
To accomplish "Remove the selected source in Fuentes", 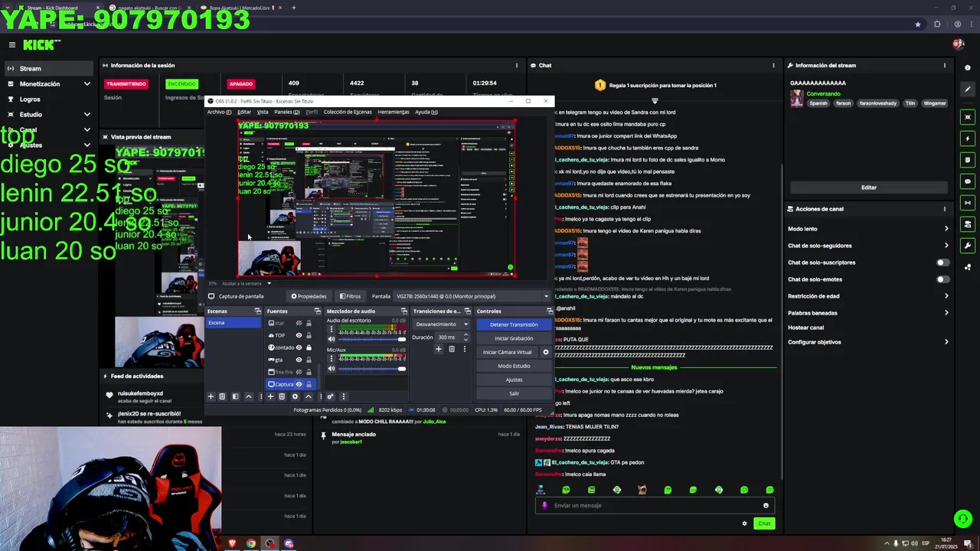I will [x=282, y=396].
